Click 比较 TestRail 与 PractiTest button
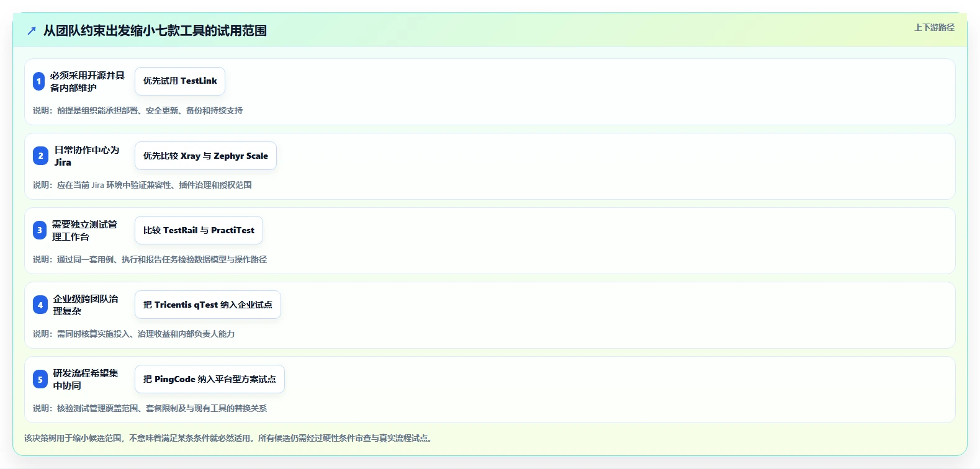The width and height of the screenshot is (980, 469). click(199, 230)
